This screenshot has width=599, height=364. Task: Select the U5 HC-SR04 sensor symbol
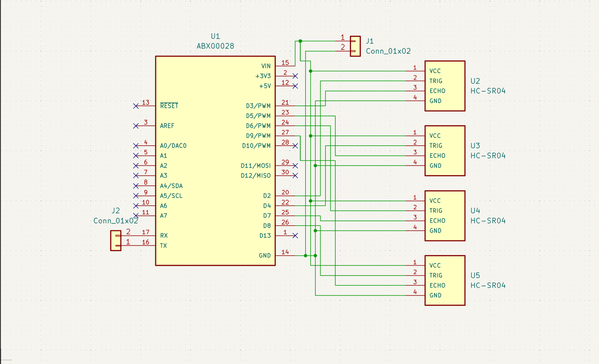coord(445,281)
